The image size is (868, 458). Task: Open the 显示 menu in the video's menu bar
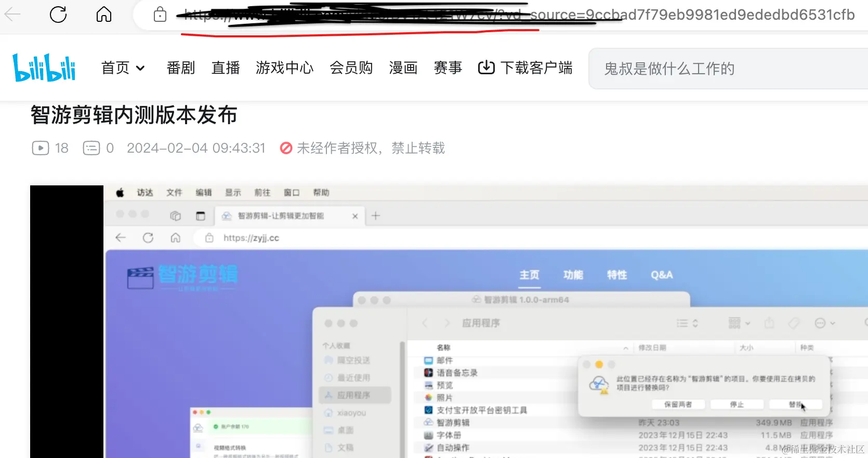coord(233,193)
